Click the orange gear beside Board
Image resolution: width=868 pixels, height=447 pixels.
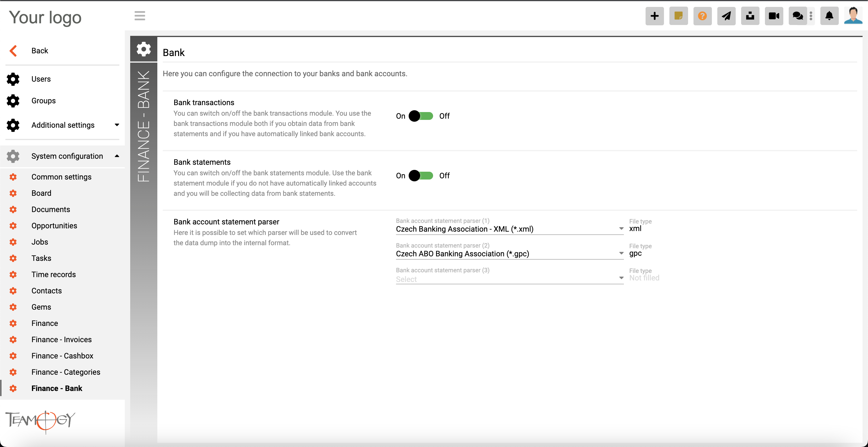[13, 193]
